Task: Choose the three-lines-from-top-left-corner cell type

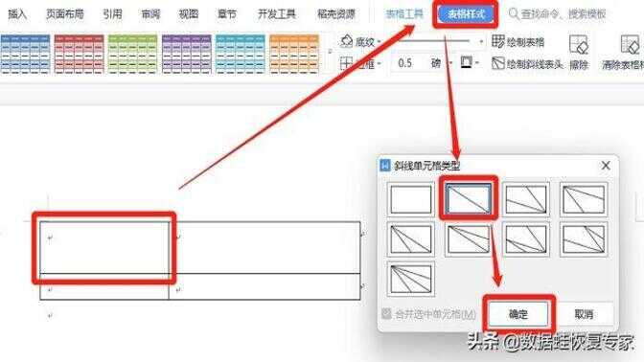Action: click(411, 279)
